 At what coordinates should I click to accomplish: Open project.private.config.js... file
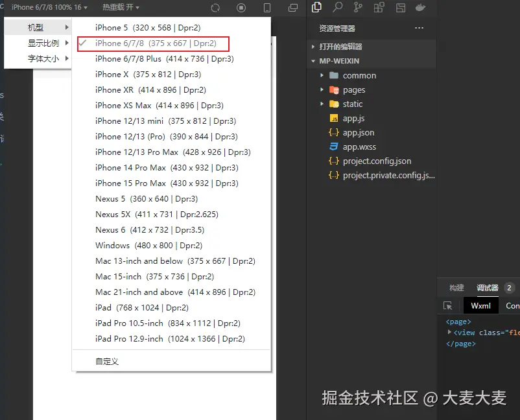[x=372, y=176]
